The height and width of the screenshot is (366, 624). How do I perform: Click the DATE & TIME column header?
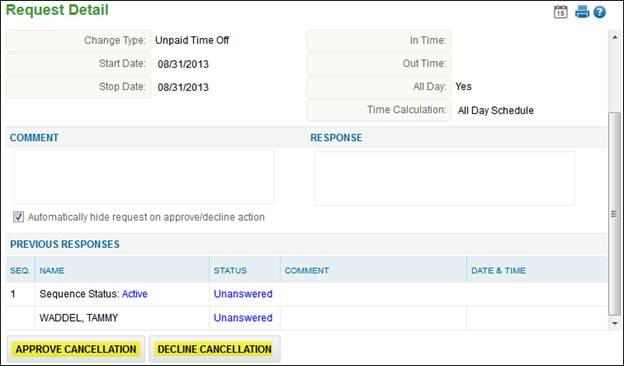(498, 271)
